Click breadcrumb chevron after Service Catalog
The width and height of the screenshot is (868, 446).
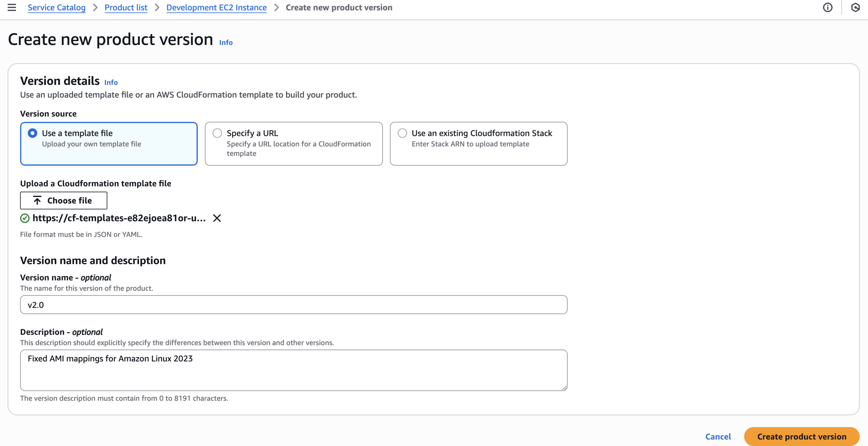point(95,7)
